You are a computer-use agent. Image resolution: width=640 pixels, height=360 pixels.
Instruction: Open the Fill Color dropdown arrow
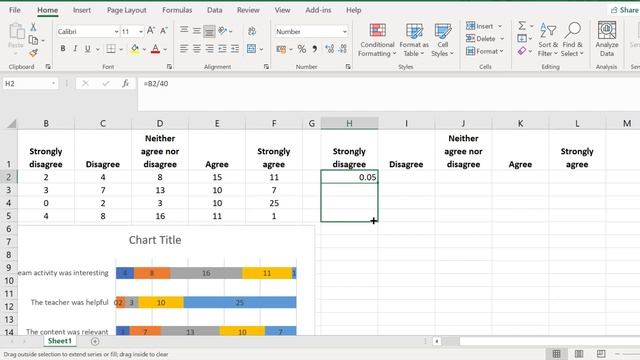point(144,49)
